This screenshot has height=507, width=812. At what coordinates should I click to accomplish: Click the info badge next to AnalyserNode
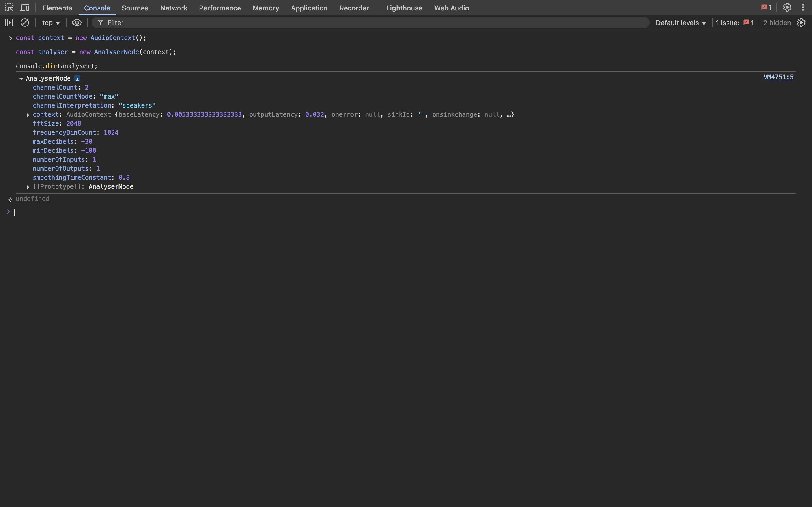77,79
